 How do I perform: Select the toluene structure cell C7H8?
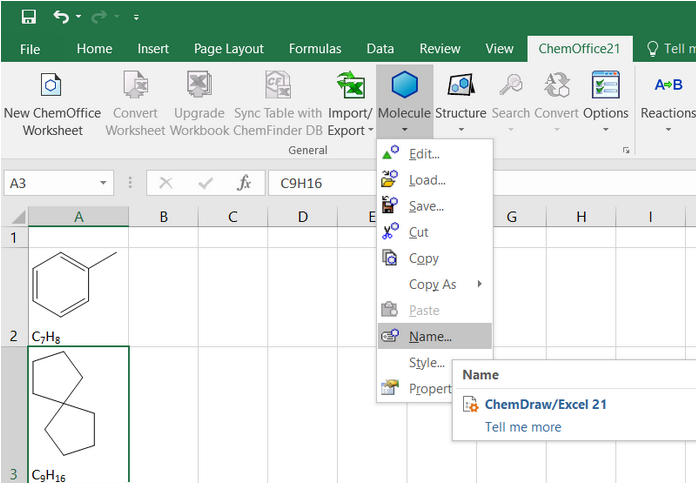pyautogui.click(x=79, y=297)
